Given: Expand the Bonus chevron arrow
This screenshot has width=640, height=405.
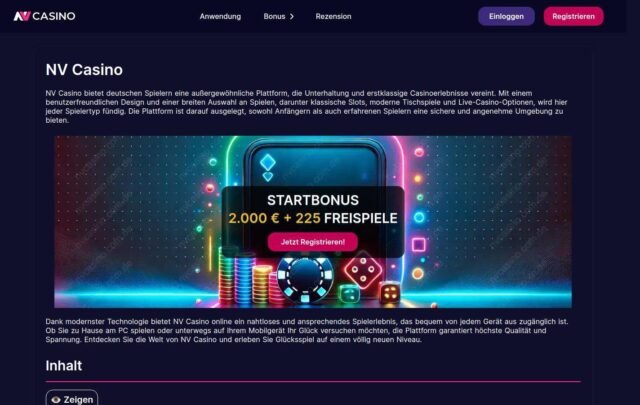Looking at the screenshot, I should point(292,17).
